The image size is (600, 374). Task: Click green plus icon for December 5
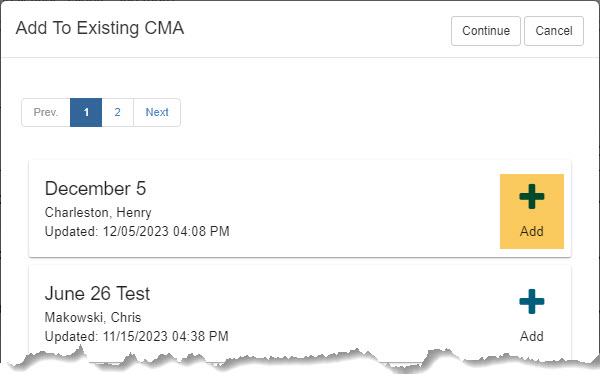click(x=532, y=196)
